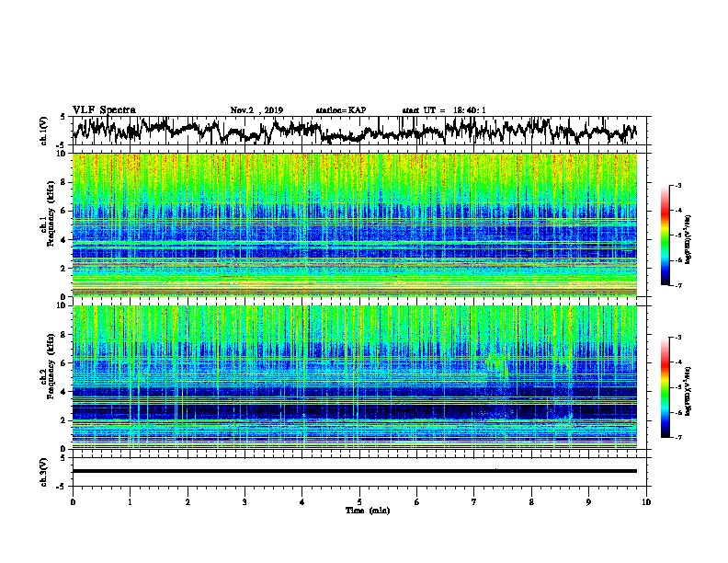Click the lower color bar's log(PSD) label

coord(688,392)
